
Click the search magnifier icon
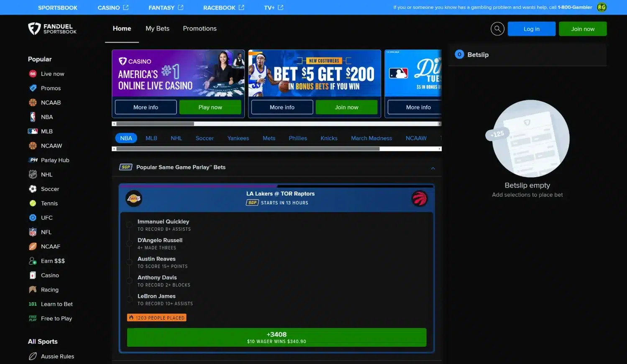click(x=497, y=29)
